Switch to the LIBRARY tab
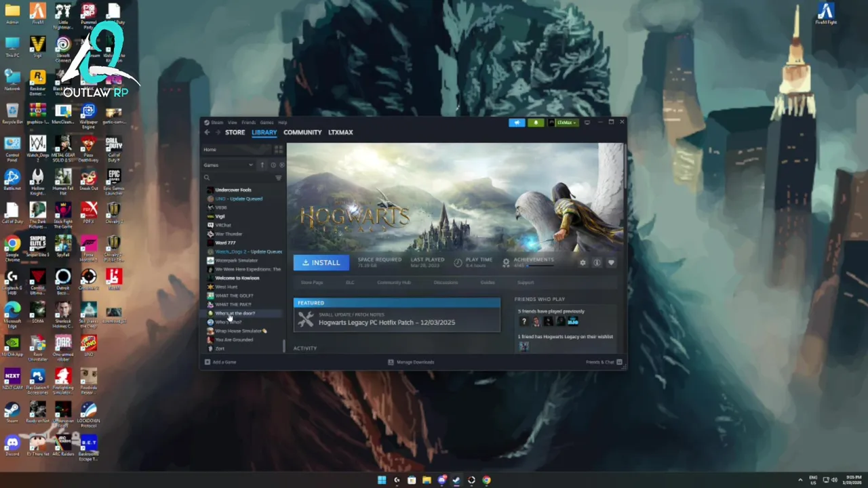The image size is (868, 488). pos(264,132)
